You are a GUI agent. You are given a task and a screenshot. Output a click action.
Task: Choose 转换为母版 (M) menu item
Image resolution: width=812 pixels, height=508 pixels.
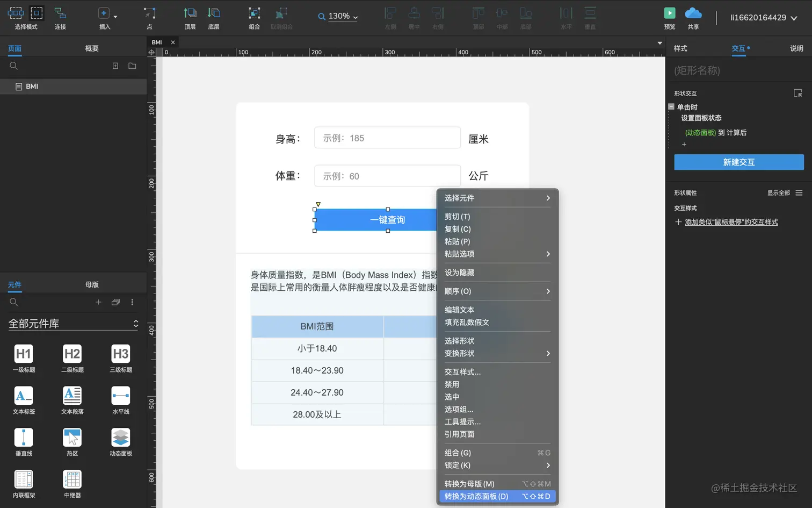[497, 484]
